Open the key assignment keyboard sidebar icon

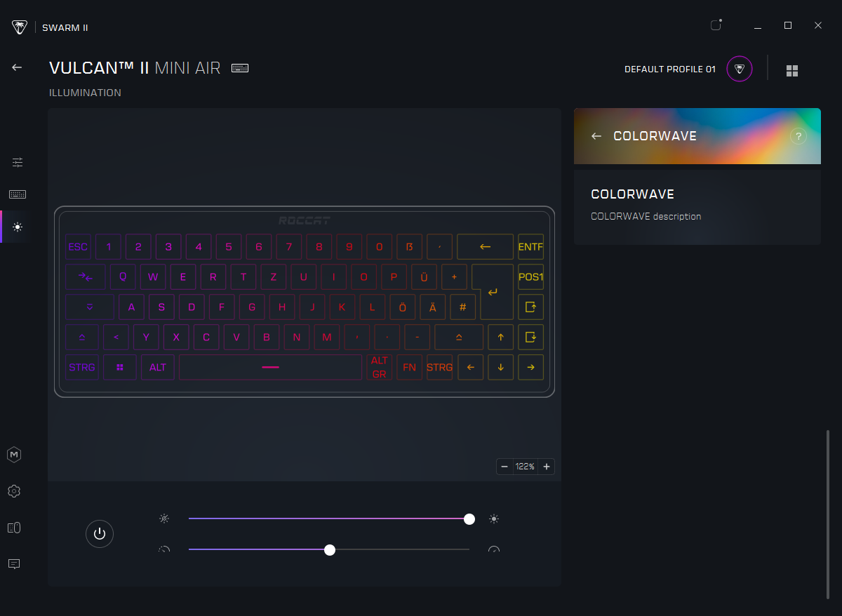click(18, 194)
